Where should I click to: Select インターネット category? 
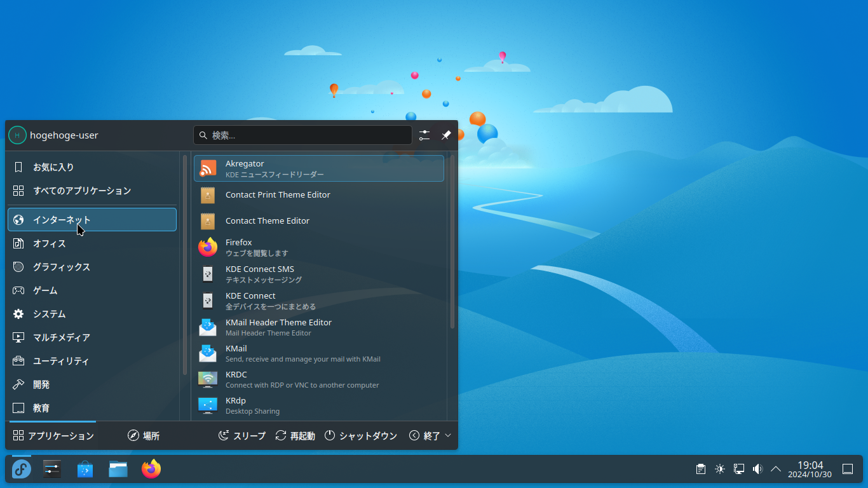[x=92, y=220]
